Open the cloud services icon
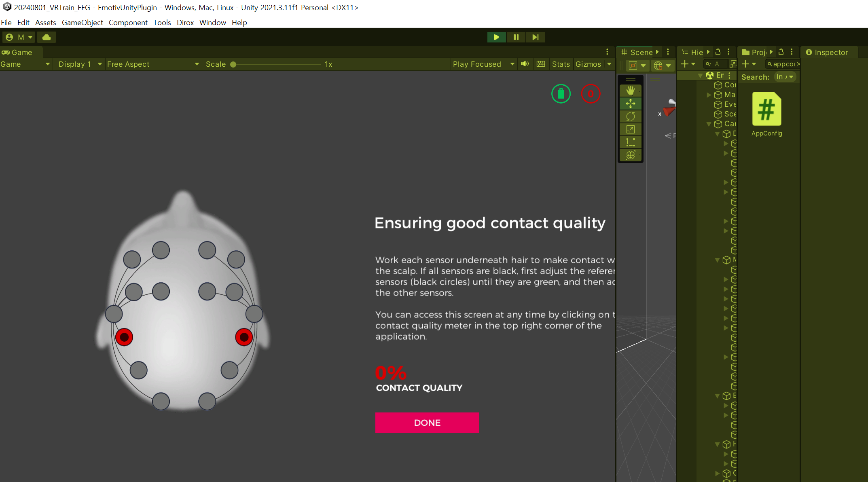The height and width of the screenshot is (482, 868). [47, 37]
